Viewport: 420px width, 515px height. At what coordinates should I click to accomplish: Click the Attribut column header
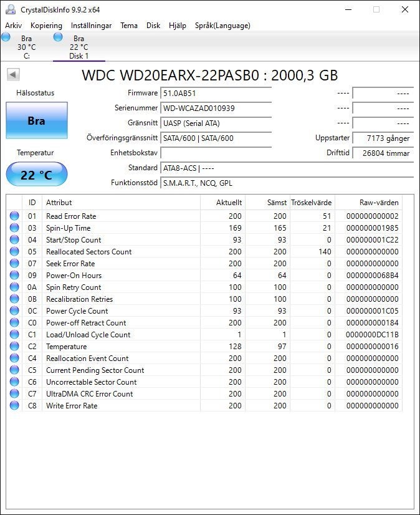click(121, 202)
